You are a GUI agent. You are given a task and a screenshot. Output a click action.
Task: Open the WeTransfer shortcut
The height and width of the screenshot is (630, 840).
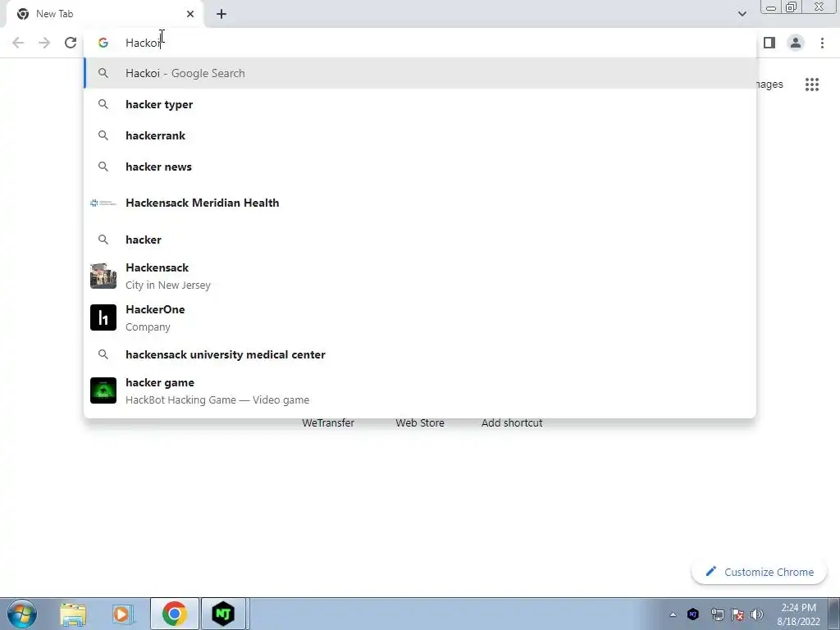click(x=328, y=422)
